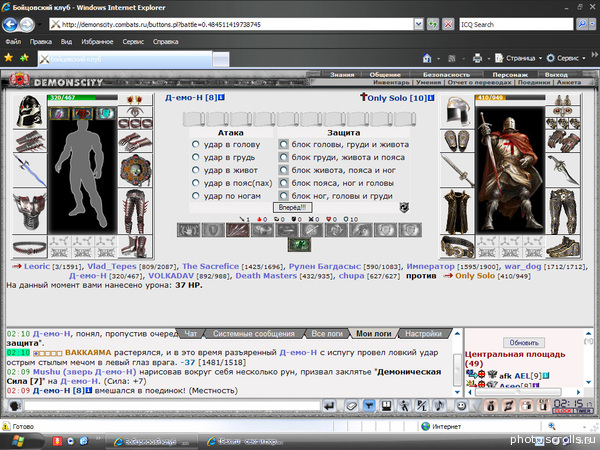Open the Знания top menu
The image size is (600, 450).
point(342,75)
